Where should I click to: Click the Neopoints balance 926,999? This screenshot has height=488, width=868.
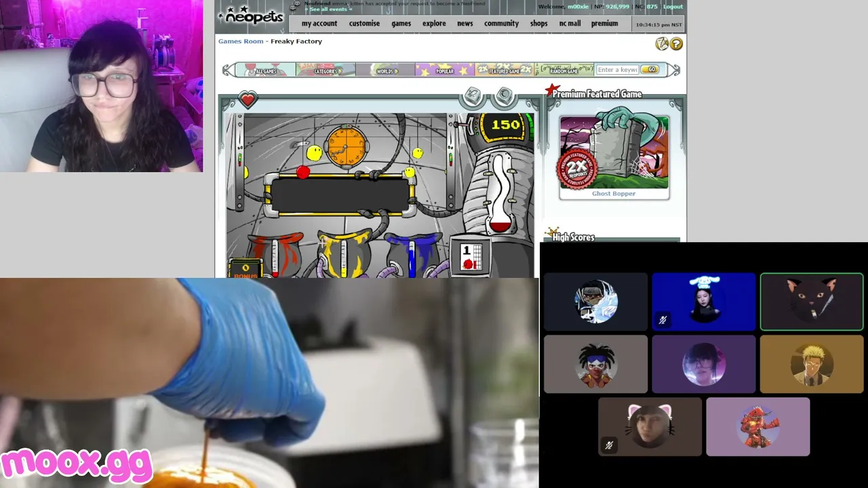[617, 7]
